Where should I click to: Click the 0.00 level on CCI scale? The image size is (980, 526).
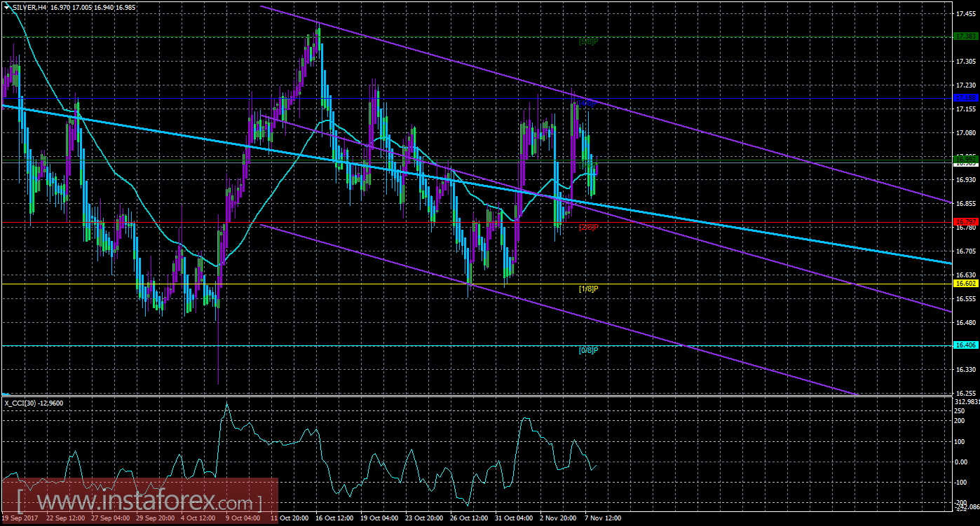[962, 462]
